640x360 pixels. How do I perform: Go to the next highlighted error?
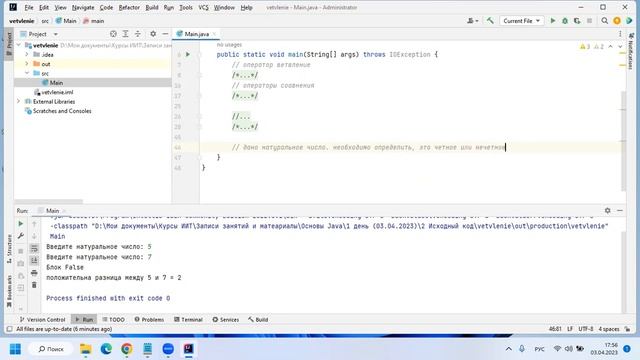click(620, 47)
